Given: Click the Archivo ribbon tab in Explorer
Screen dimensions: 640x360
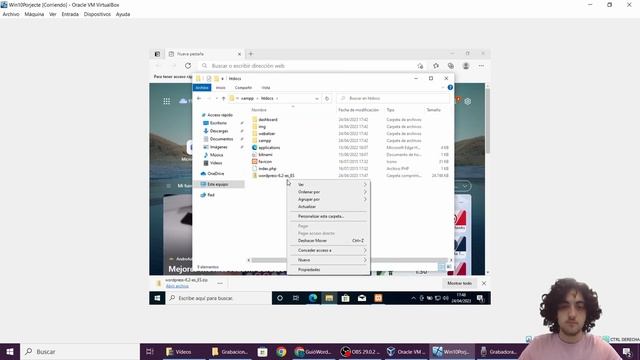Looking at the screenshot, I should (x=202, y=88).
